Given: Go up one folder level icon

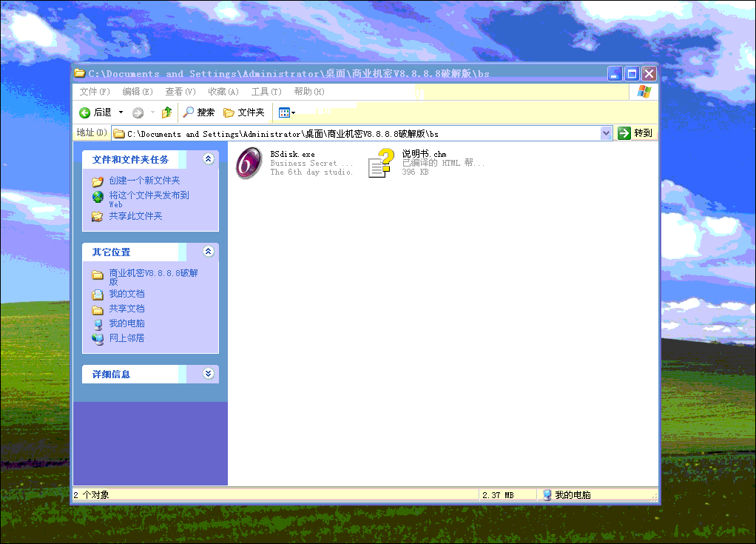Looking at the screenshot, I should pos(167,113).
